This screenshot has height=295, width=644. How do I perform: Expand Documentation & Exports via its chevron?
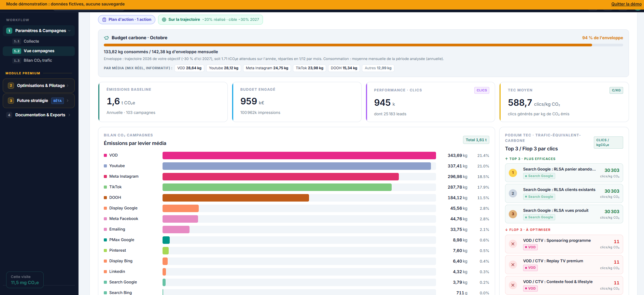pos(69,115)
